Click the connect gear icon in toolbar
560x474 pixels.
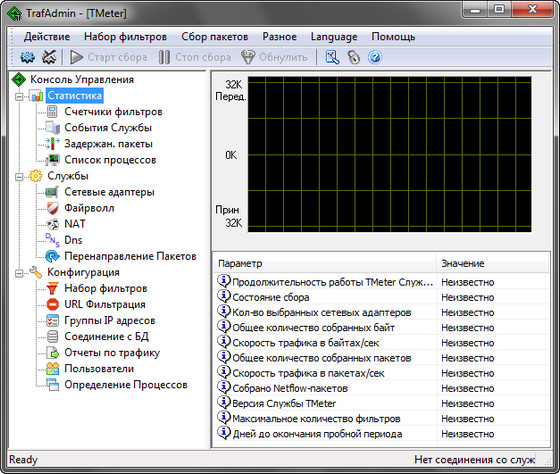click(x=28, y=57)
